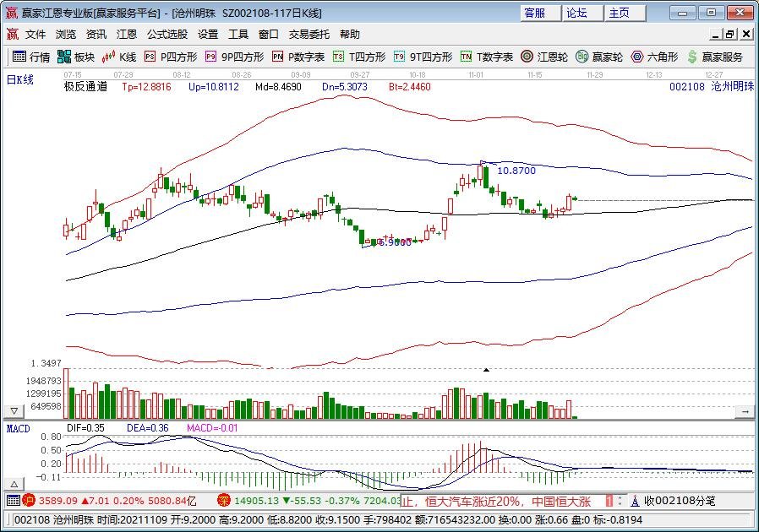Restore the inner chart window in the menu bar
759x532 pixels.
tap(730, 35)
